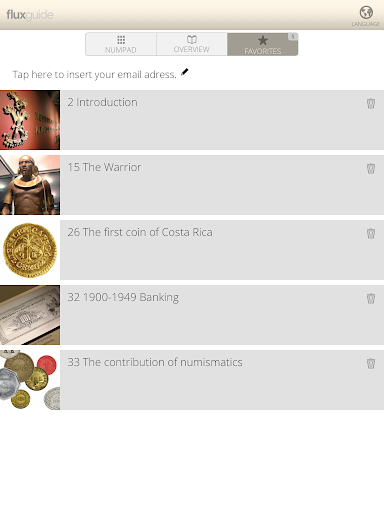This screenshot has height=512, width=384.
Task: Open '32 1900-1949 Banking' entry
Action: (222, 315)
